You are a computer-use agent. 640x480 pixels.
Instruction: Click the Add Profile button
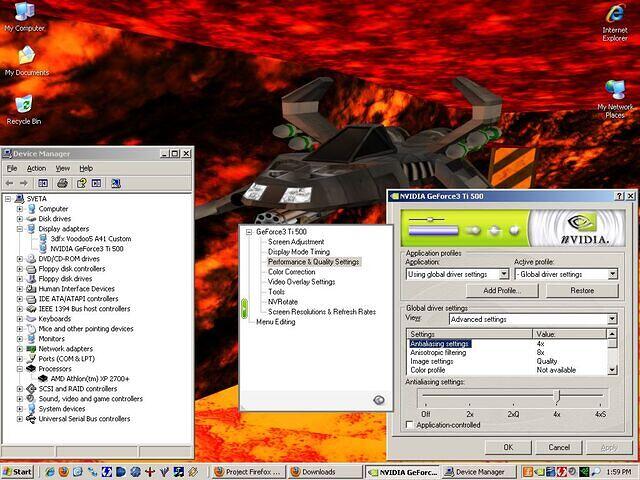point(502,291)
